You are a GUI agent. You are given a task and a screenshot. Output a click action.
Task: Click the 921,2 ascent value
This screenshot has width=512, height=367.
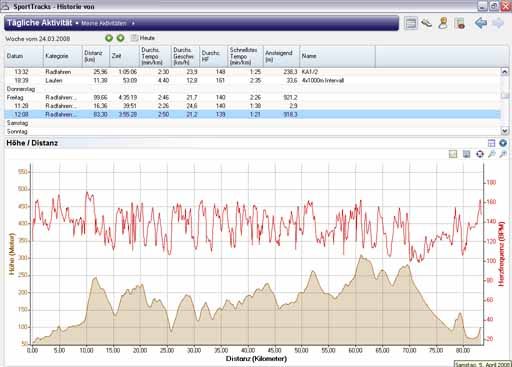point(290,98)
